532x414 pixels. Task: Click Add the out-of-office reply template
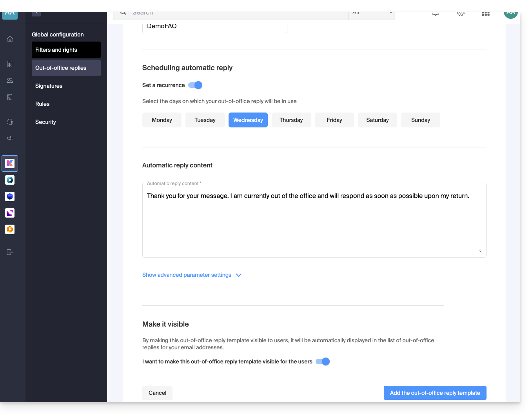coord(435,393)
